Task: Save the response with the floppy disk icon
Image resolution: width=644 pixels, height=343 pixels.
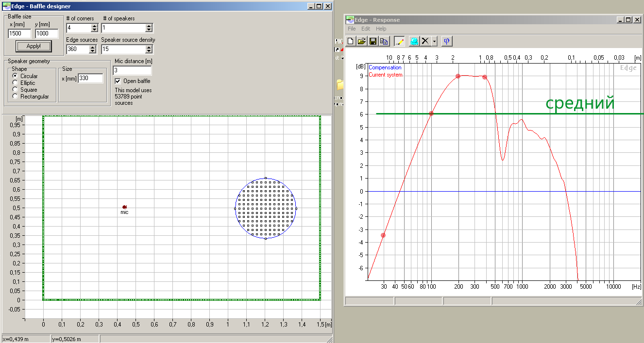Action: [373, 41]
